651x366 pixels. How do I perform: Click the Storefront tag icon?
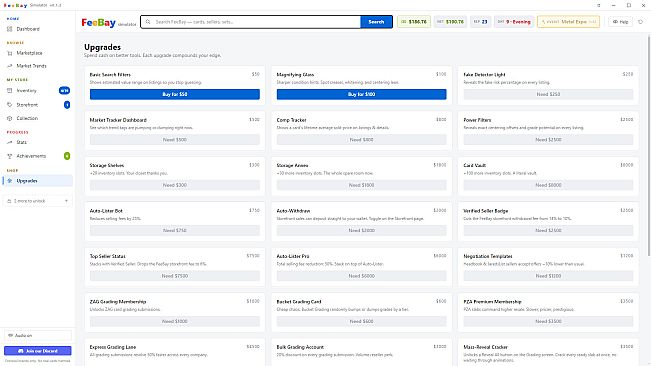tap(10, 105)
